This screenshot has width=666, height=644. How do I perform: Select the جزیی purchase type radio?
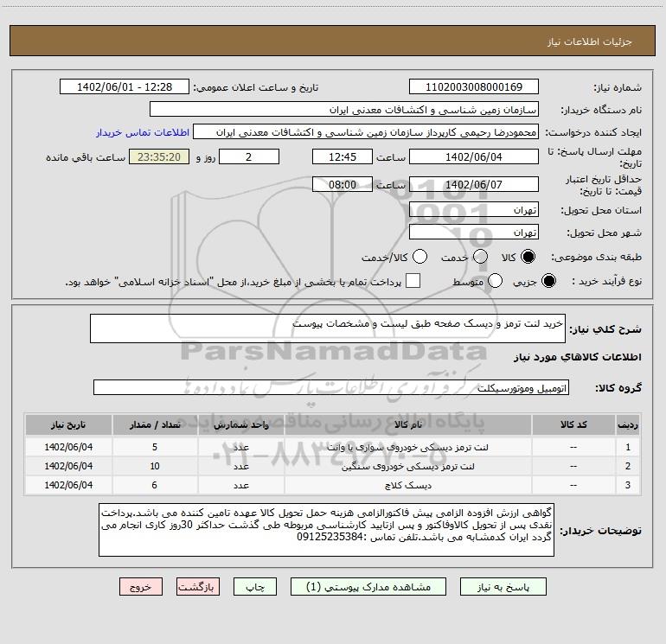pos(548,281)
